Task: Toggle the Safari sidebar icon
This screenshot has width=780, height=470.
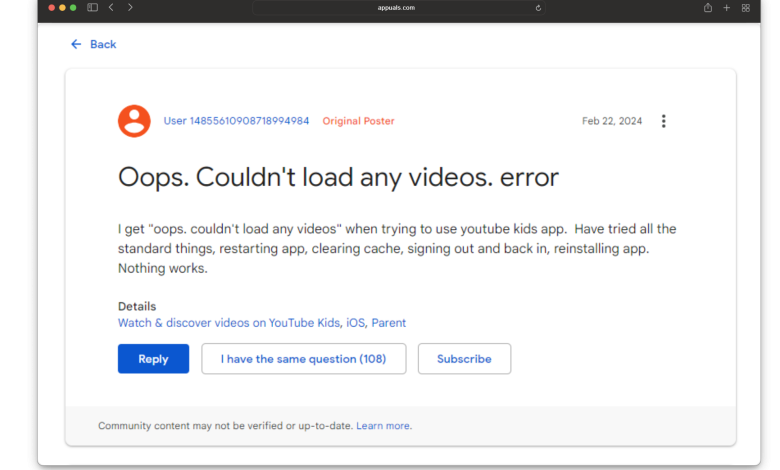Action: pos(92,7)
